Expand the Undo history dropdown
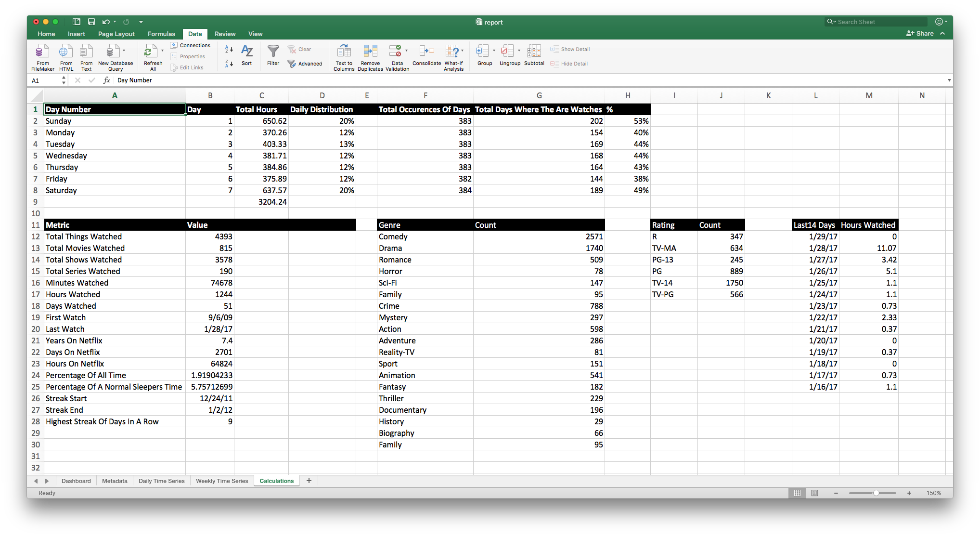This screenshot has height=537, width=980. pyautogui.click(x=115, y=22)
